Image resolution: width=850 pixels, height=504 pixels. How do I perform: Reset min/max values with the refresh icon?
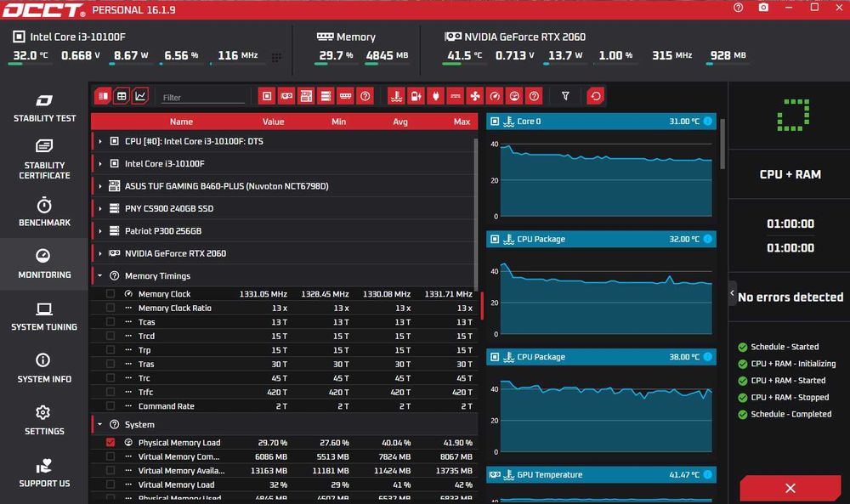click(596, 96)
